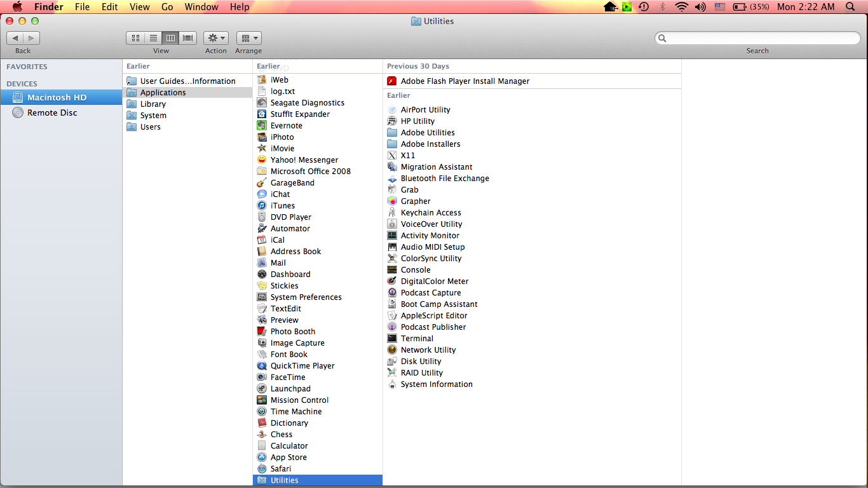Select the Boot Camp Assistant icon

[x=392, y=304]
